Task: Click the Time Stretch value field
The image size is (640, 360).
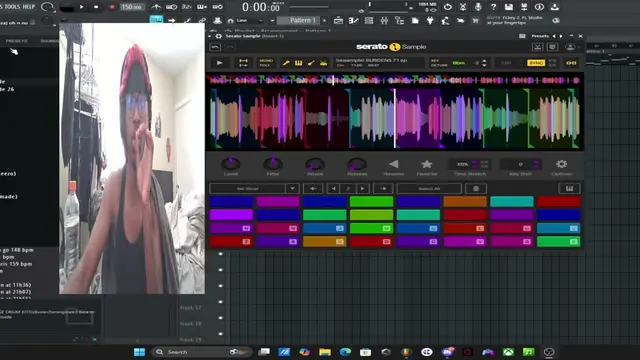Action: 462,164
